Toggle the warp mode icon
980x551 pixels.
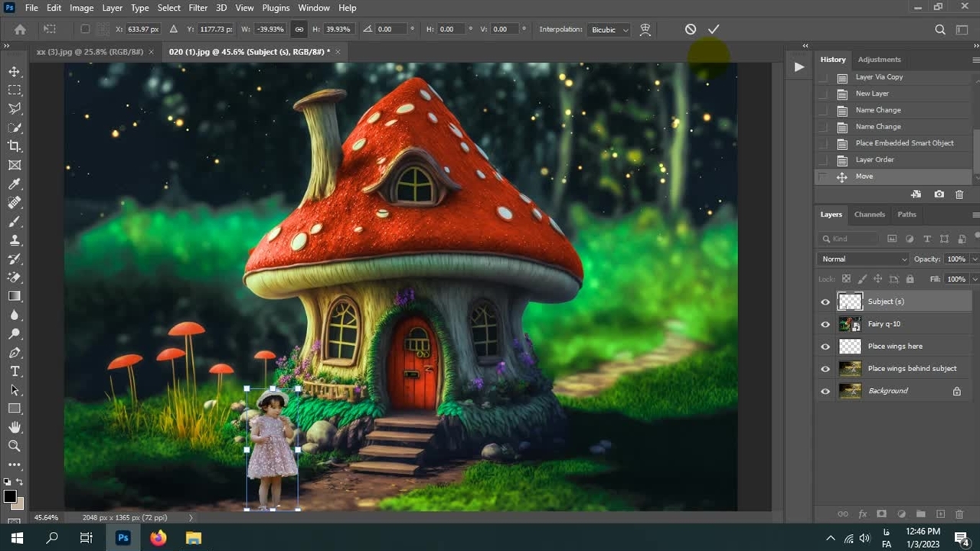tap(645, 29)
